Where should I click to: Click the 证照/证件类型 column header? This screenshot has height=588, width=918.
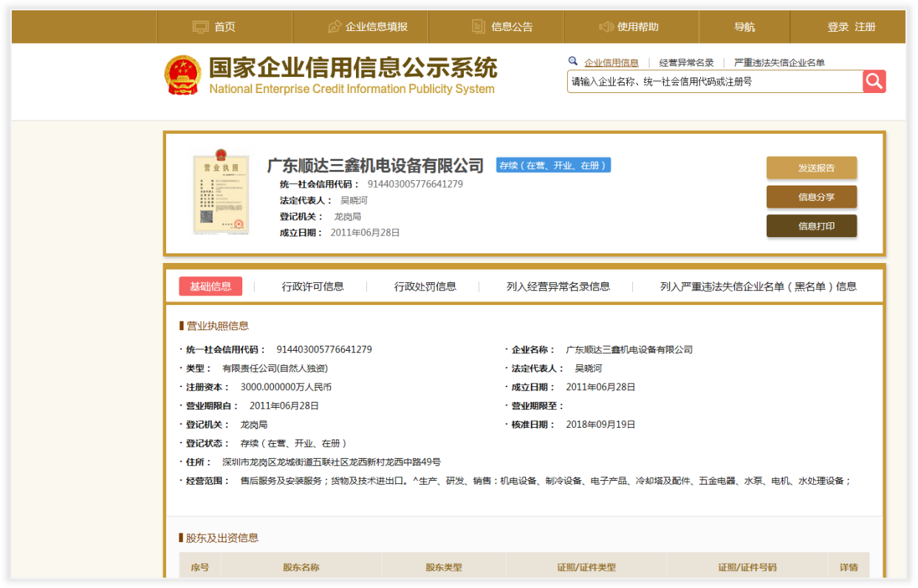586,567
